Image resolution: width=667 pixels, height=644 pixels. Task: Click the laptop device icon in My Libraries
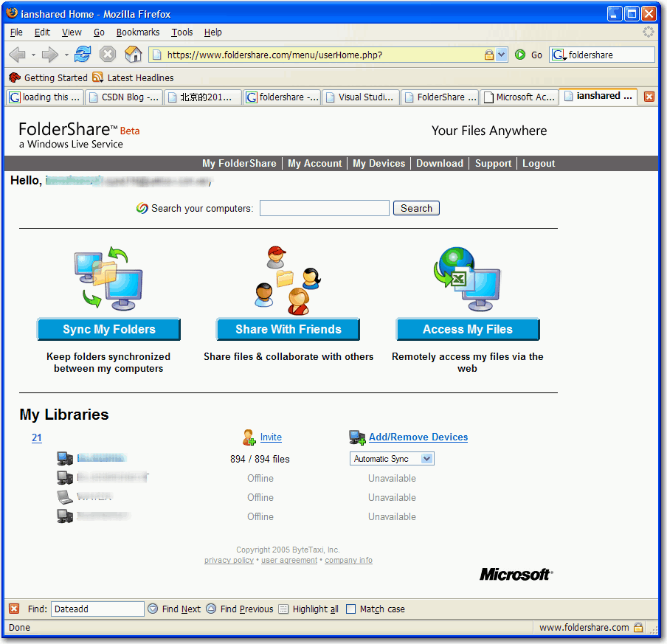65,496
